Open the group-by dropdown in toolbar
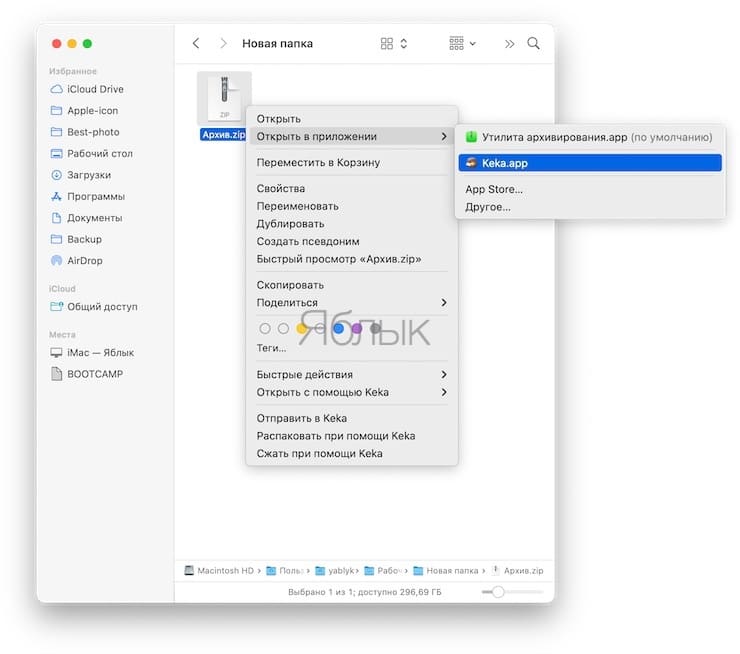This screenshot has width=740, height=654. [x=462, y=43]
